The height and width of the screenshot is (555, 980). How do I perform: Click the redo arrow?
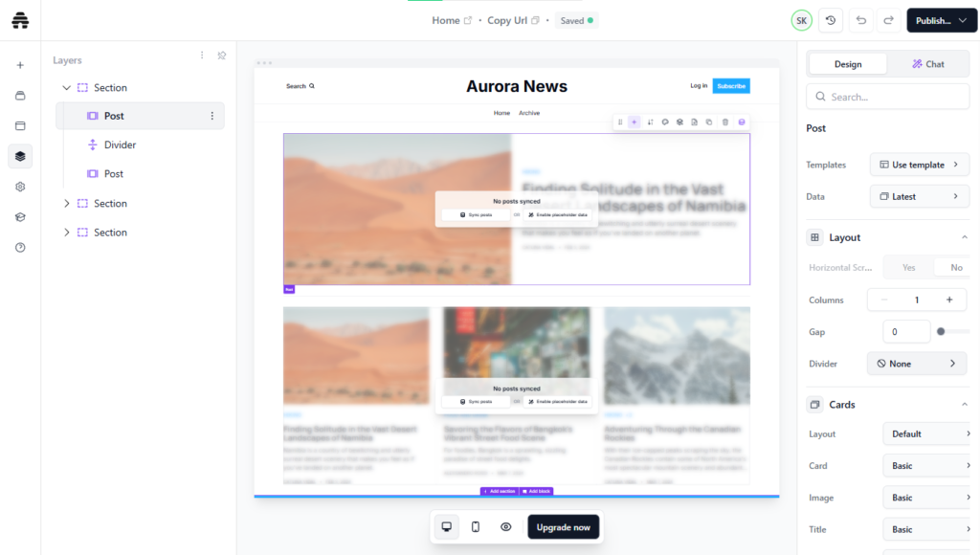point(888,20)
